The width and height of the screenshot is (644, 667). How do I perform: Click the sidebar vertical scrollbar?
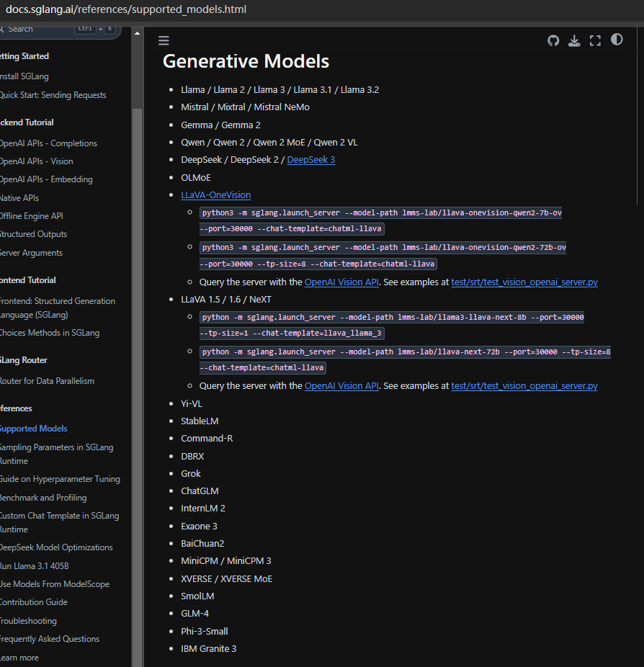(137, 360)
